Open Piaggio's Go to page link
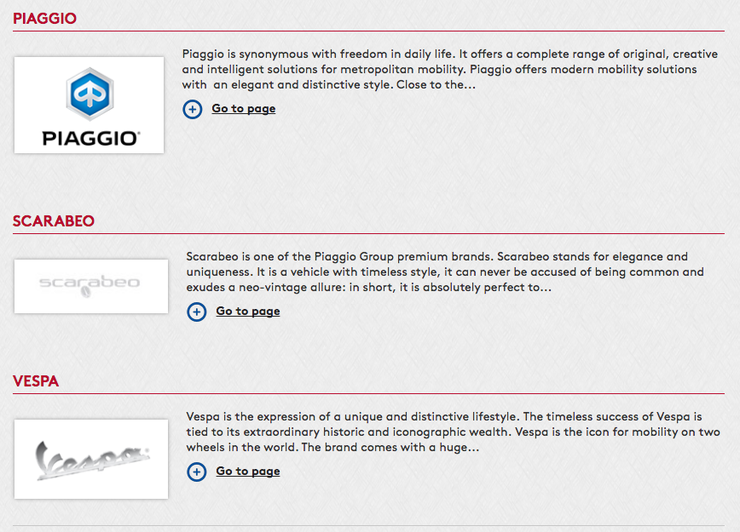This screenshot has width=740, height=532. click(244, 109)
